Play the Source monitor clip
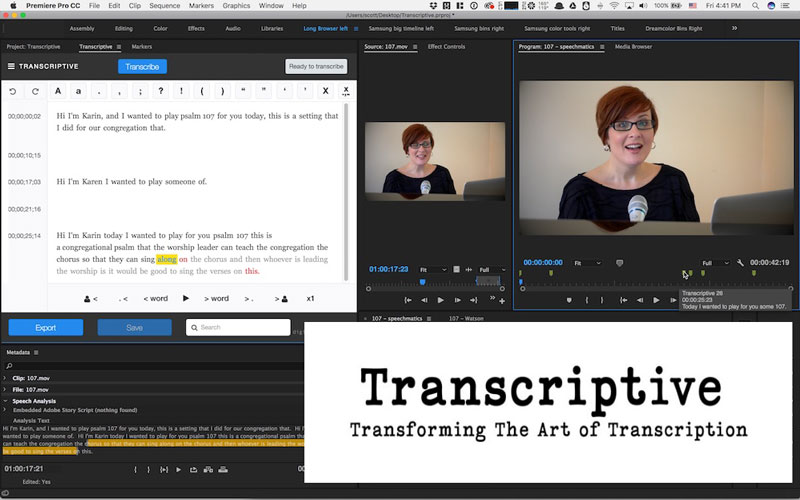 coord(440,301)
